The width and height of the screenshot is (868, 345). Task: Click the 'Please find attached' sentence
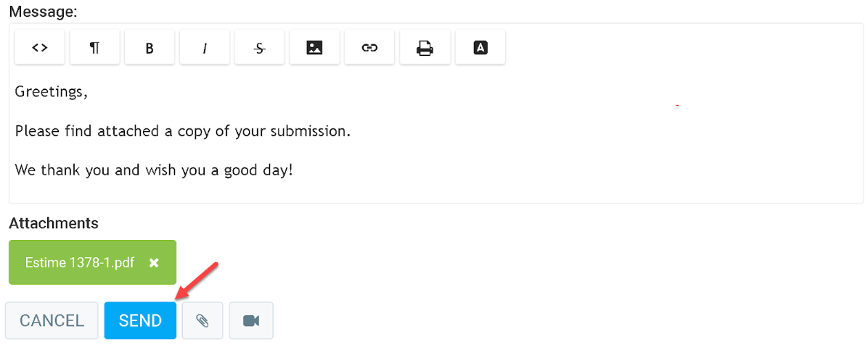click(x=182, y=132)
